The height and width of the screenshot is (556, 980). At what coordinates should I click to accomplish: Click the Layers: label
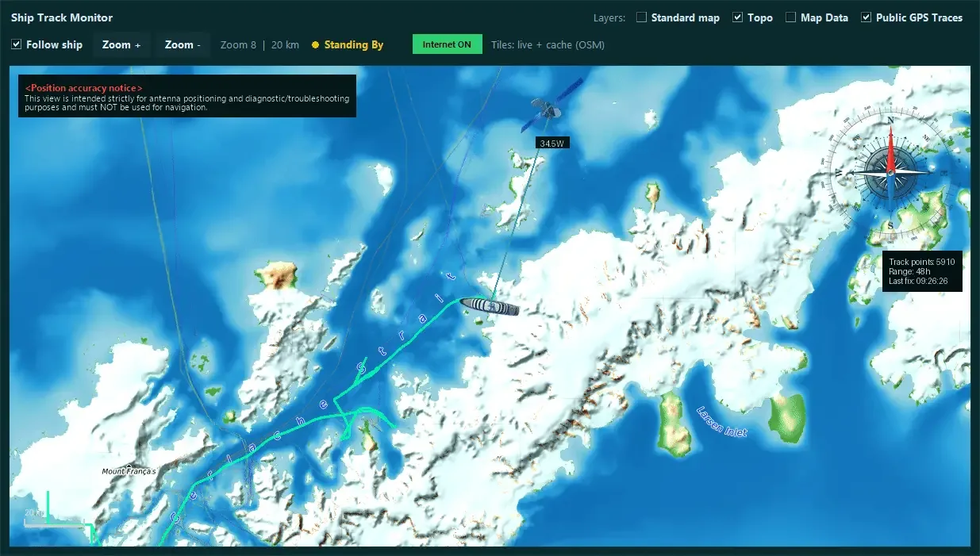pyautogui.click(x=609, y=17)
